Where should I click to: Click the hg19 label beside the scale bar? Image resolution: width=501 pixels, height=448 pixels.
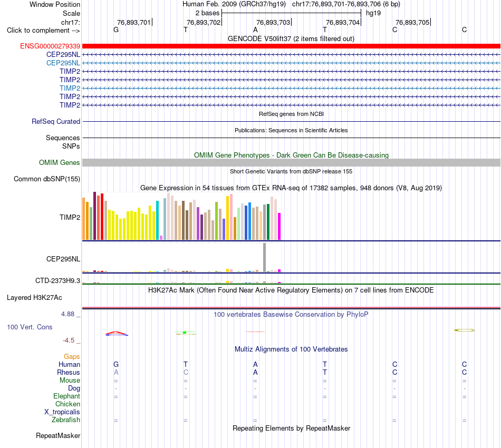[373, 13]
